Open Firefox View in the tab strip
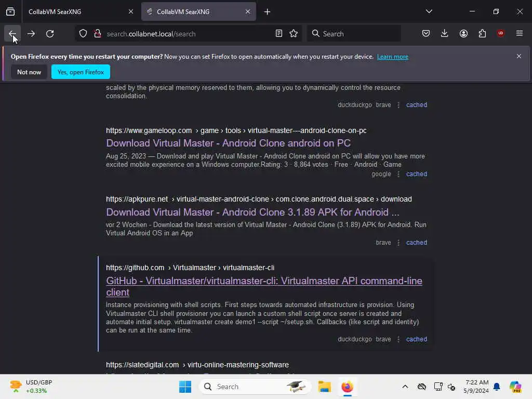532x399 pixels. pyautogui.click(x=10, y=11)
